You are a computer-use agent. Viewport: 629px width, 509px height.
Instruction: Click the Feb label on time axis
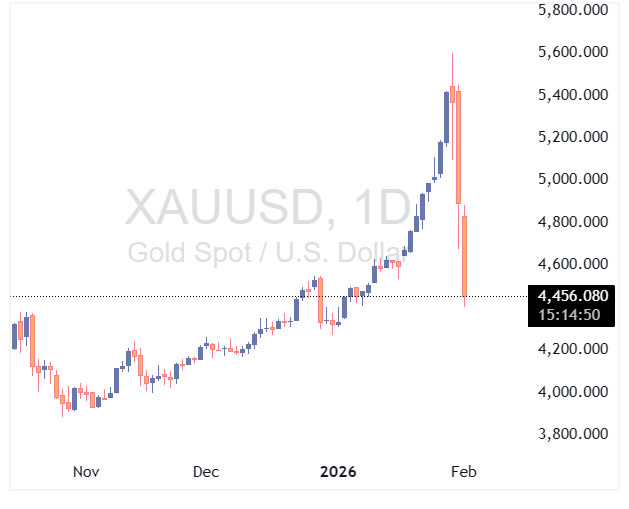[462, 471]
